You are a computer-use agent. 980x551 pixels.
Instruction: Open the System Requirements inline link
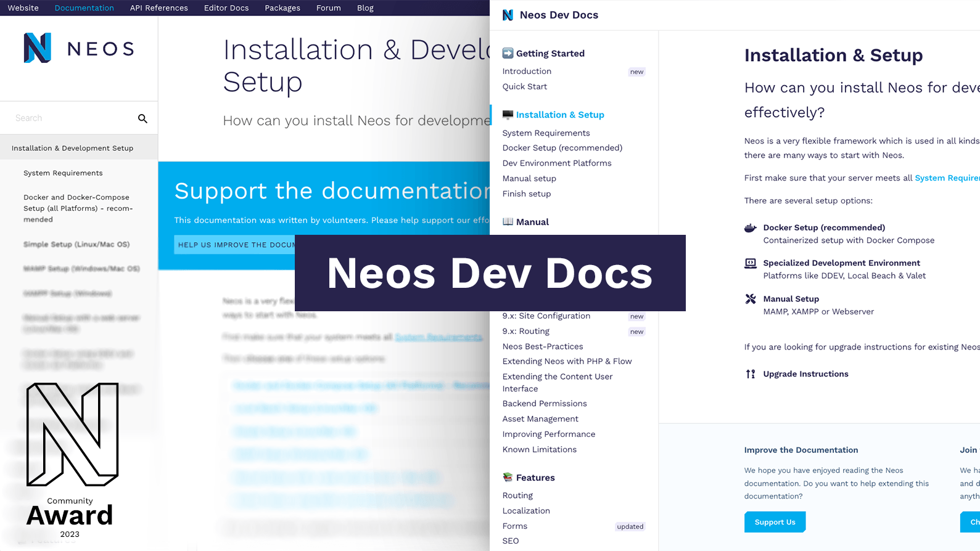point(947,178)
